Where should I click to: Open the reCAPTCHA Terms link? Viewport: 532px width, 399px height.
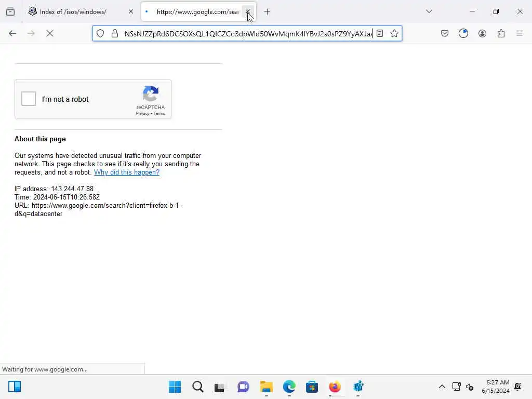pyautogui.click(x=159, y=113)
